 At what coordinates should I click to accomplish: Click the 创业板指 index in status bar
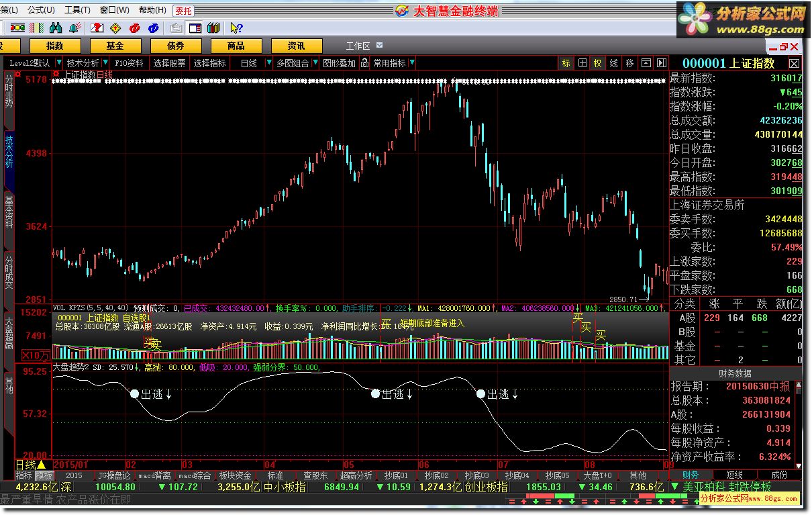point(487,487)
